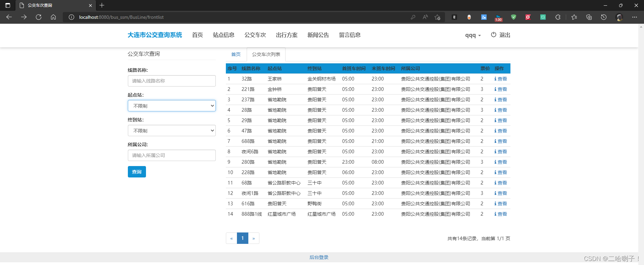
Task: View site information icon in address bar
Action: [x=71, y=17]
